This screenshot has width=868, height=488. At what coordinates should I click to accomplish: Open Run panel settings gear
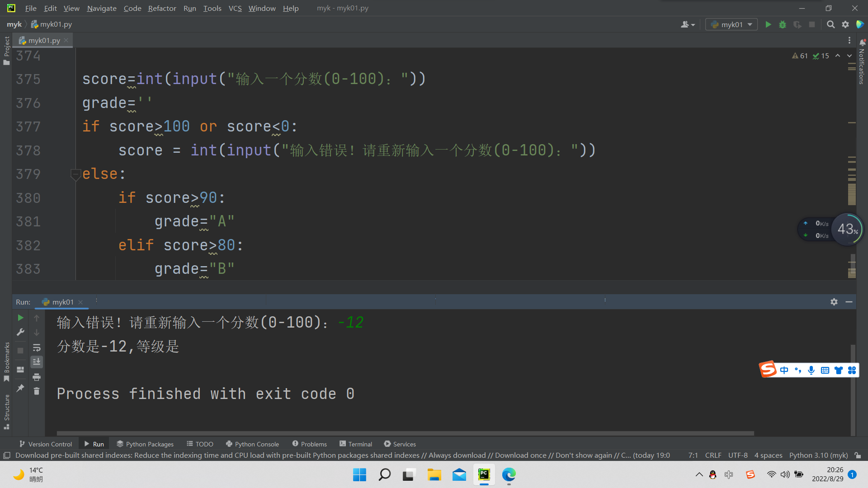click(x=834, y=302)
